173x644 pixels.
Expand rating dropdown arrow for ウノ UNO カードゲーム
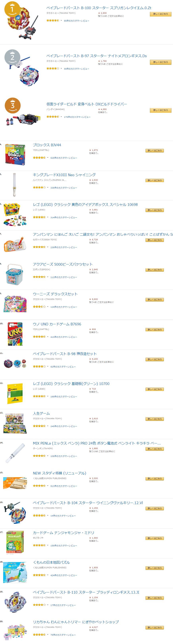tap(48, 337)
